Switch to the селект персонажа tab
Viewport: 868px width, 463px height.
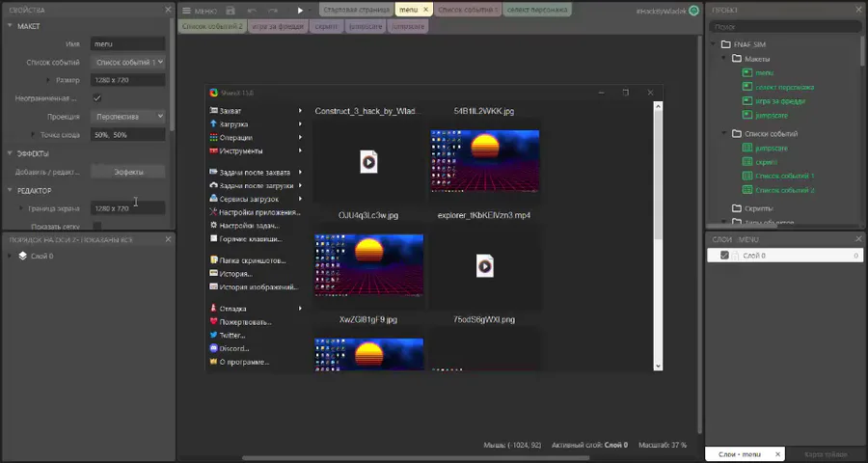tap(537, 10)
